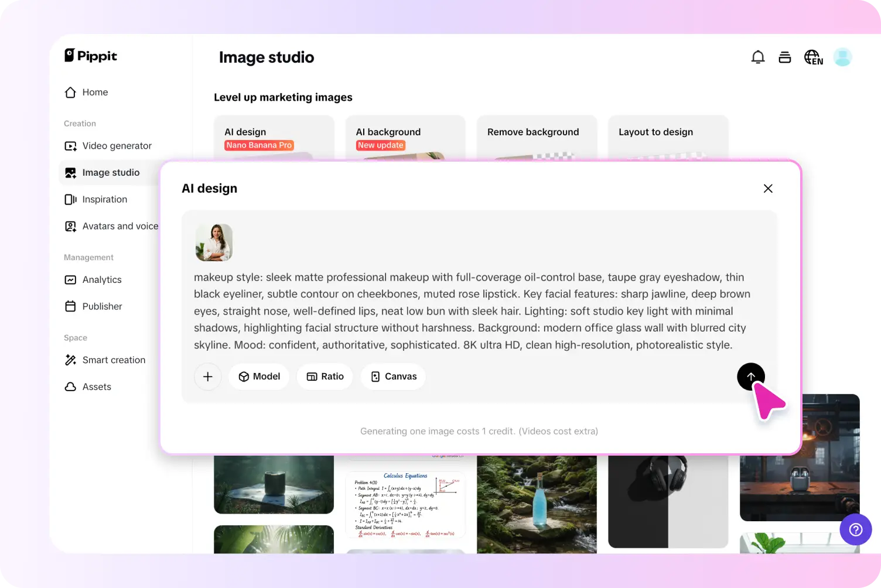This screenshot has height=588, width=881.
Task: Click the Smart creation wand icon
Action: coord(70,360)
